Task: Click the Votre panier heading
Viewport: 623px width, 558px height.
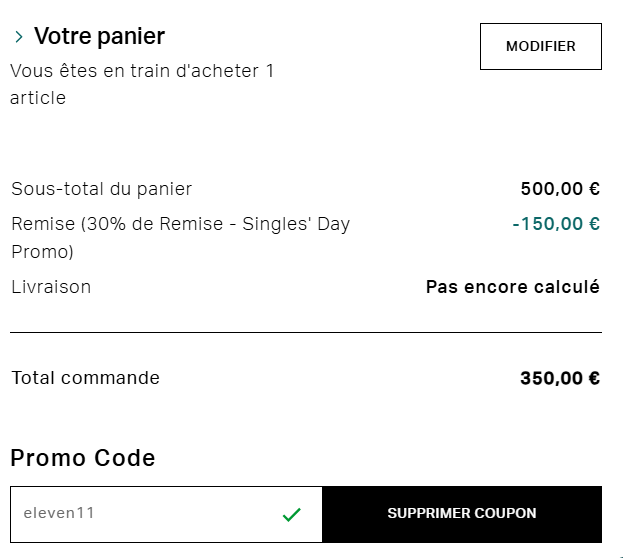Action: (x=99, y=37)
